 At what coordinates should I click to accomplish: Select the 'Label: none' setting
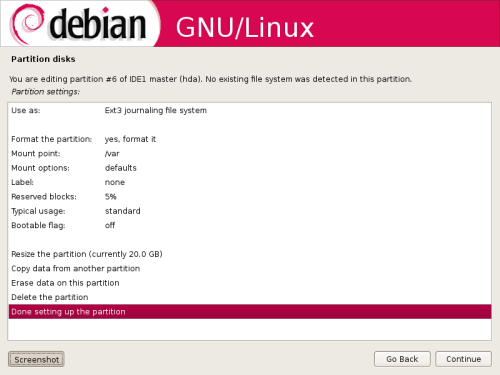pos(250,182)
